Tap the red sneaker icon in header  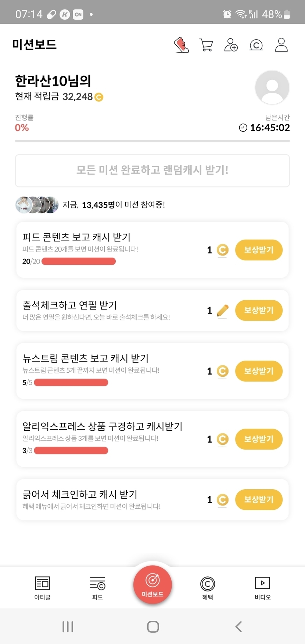[x=182, y=45]
